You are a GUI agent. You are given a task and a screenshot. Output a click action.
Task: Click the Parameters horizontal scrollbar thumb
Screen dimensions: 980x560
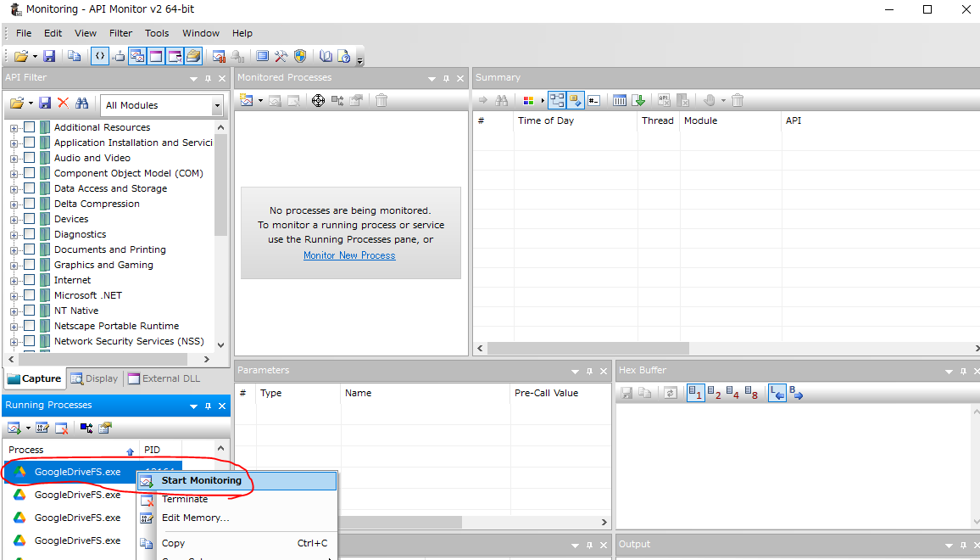[x=400, y=522]
